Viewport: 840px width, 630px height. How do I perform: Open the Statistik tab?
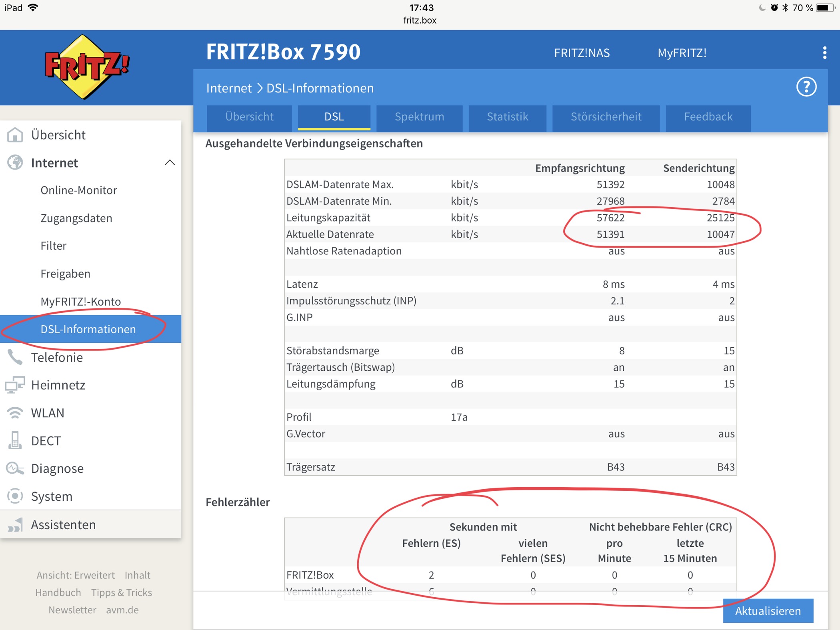(x=507, y=117)
